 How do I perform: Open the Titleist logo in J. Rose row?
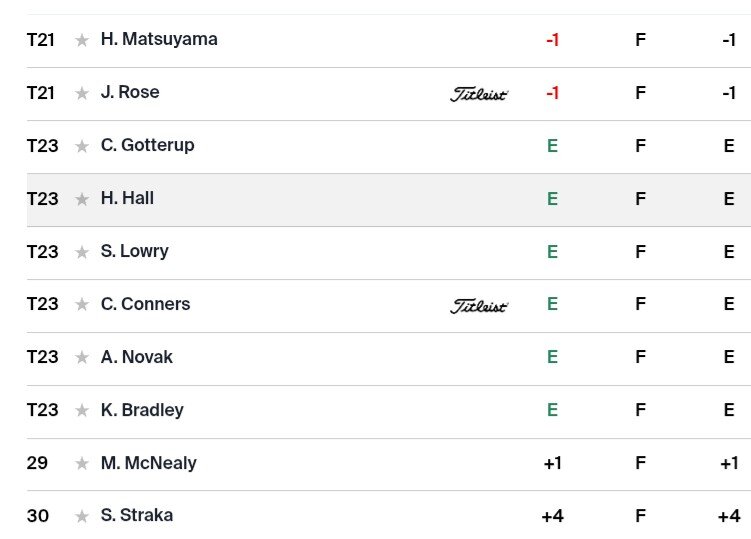pyautogui.click(x=479, y=94)
